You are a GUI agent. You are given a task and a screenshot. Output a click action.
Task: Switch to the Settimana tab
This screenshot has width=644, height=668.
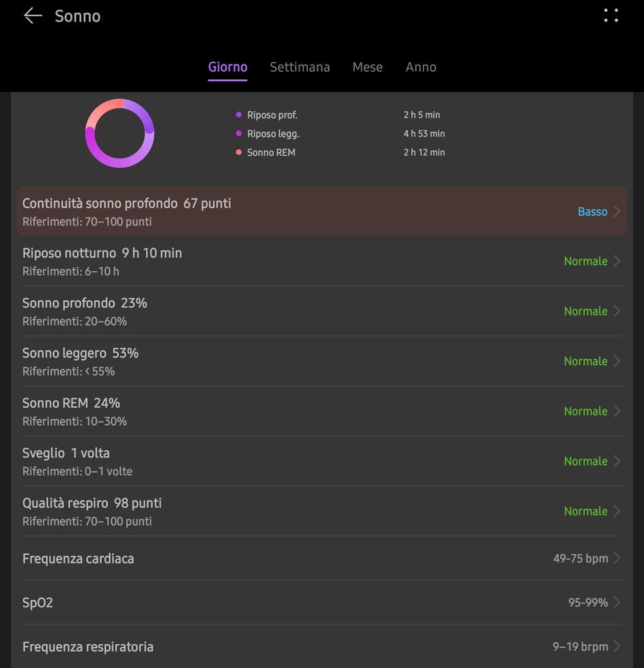[299, 67]
